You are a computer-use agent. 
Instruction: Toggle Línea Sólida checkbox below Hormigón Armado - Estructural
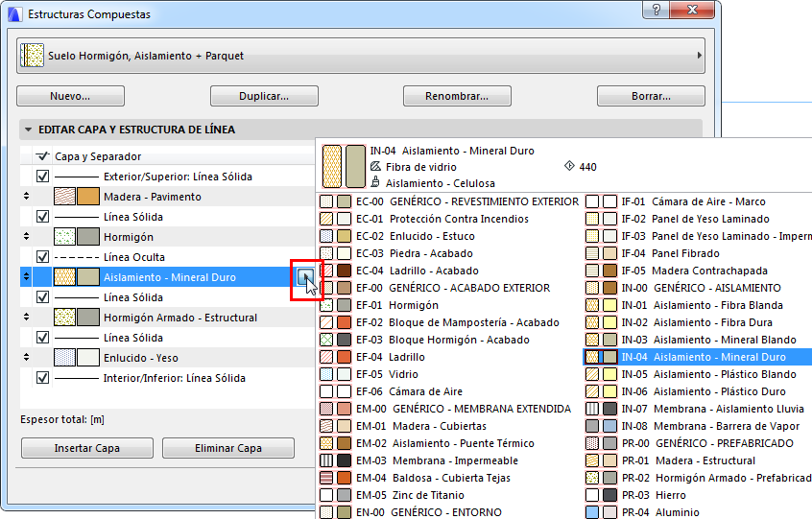tap(43, 338)
